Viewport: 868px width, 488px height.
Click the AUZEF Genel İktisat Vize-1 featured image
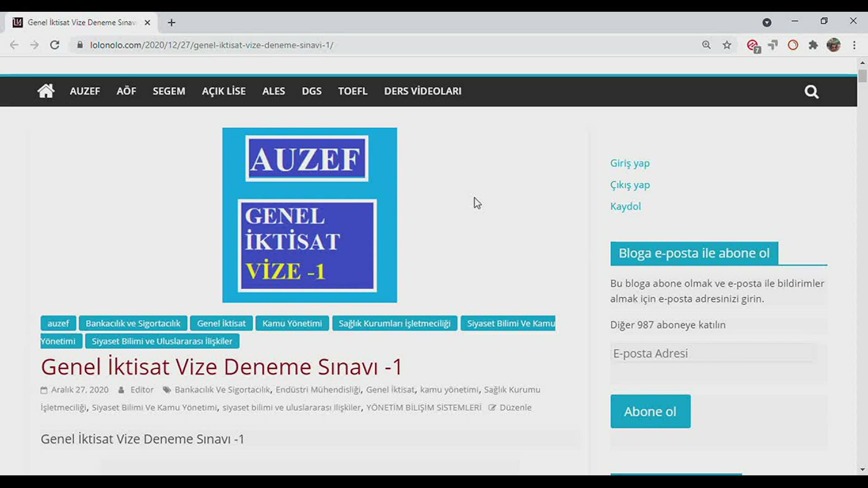tap(310, 215)
